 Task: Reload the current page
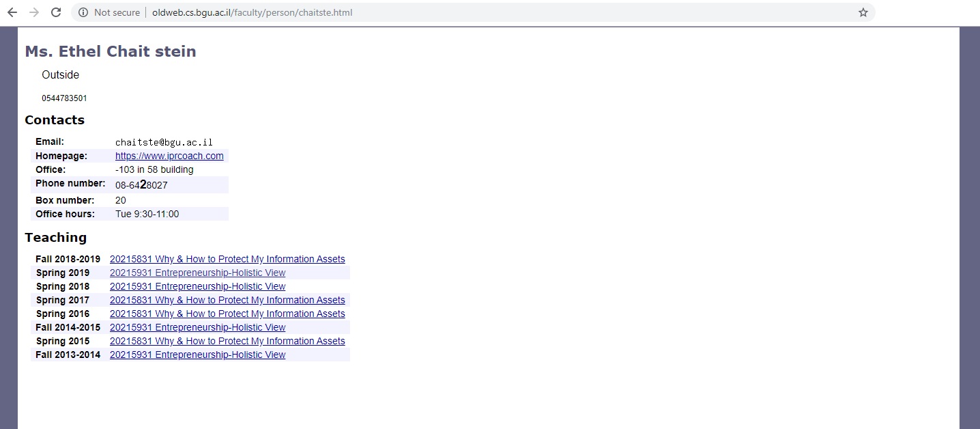(x=56, y=12)
